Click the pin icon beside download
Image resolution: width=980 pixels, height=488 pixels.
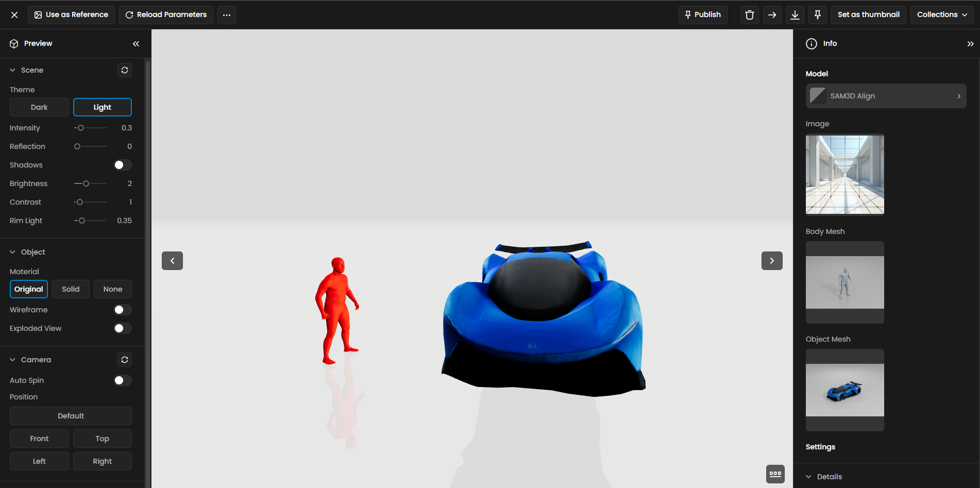(x=817, y=15)
